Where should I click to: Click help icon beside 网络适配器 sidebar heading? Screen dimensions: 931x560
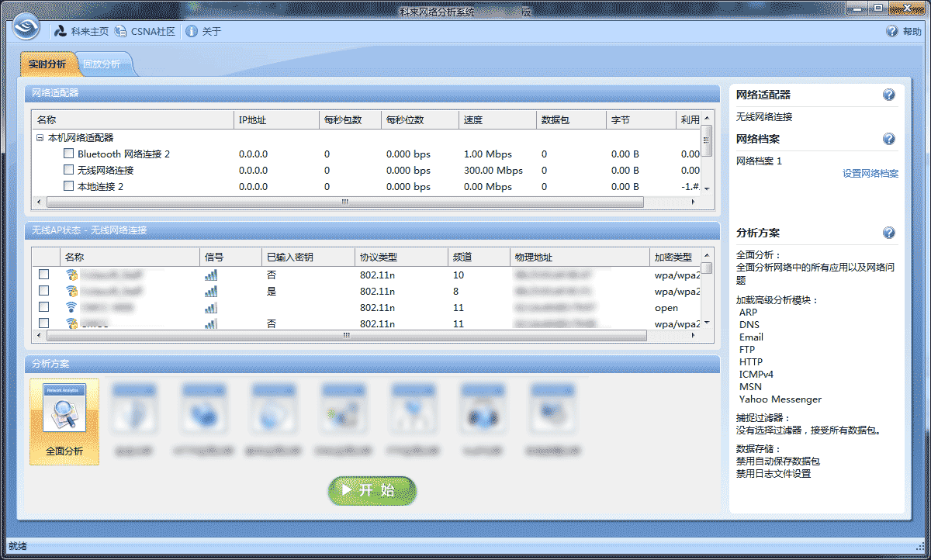[889, 95]
